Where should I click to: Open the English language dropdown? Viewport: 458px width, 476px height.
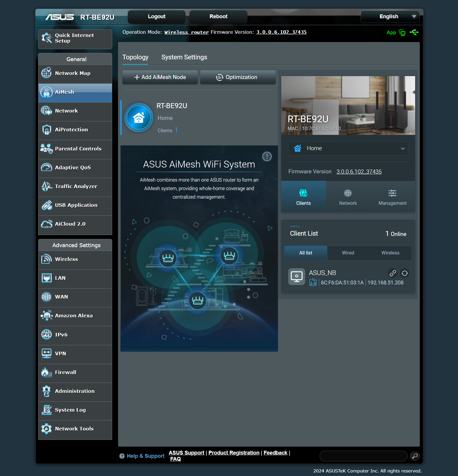390,16
